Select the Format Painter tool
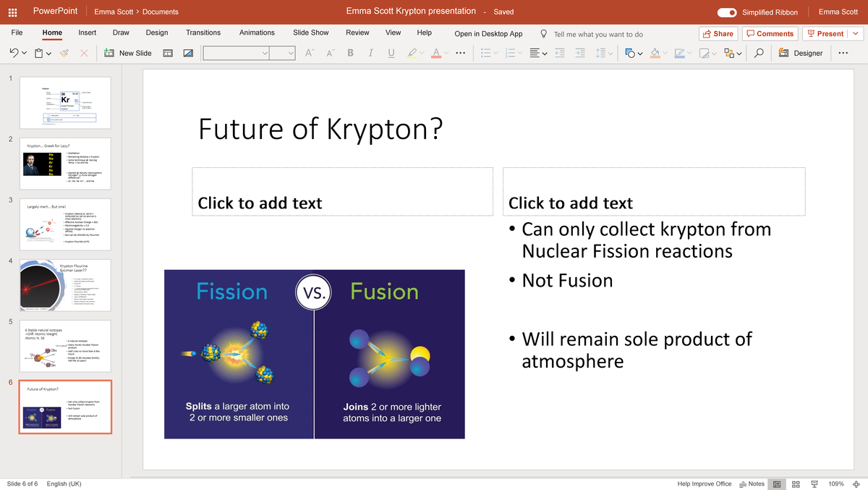The image size is (868, 490). 64,53
